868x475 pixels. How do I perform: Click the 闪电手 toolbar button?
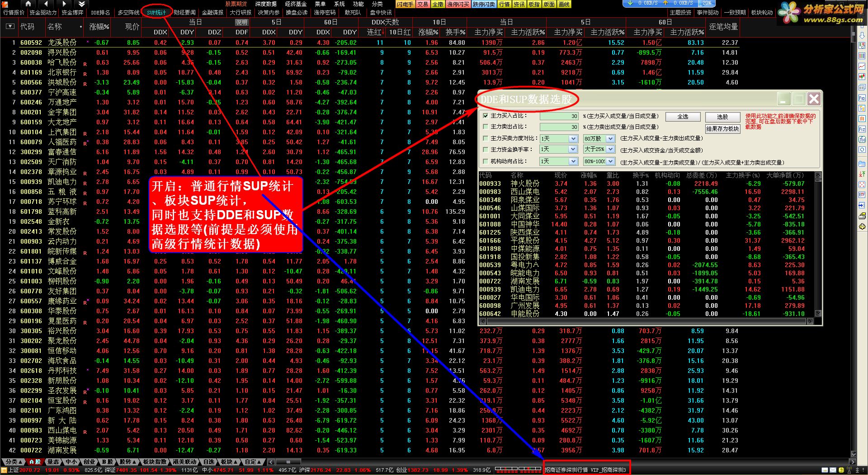tap(406, 4)
